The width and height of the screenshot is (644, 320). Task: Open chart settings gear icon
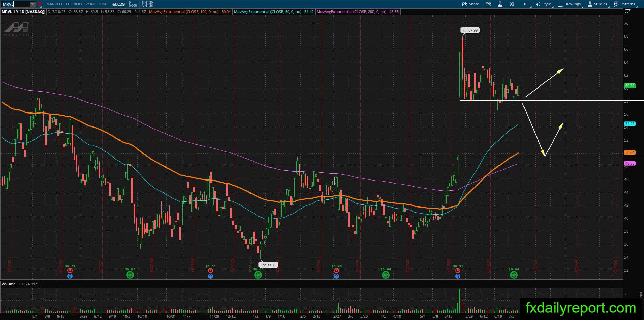point(512,4)
